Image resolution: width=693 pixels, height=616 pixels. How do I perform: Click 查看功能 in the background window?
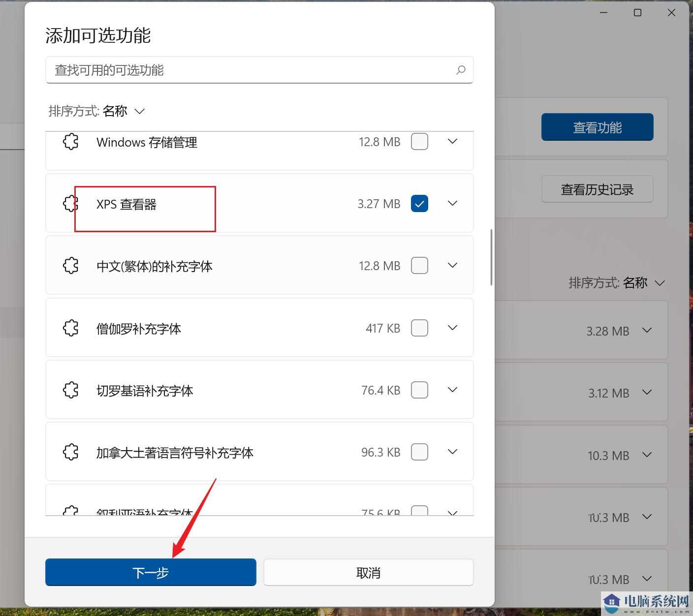[x=598, y=127]
